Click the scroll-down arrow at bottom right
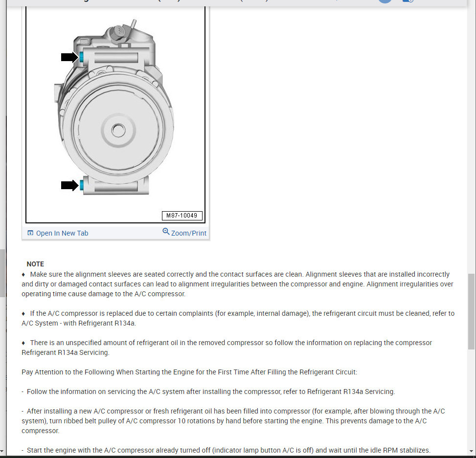This screenshot has height=458, width=476. click(471, 451)
